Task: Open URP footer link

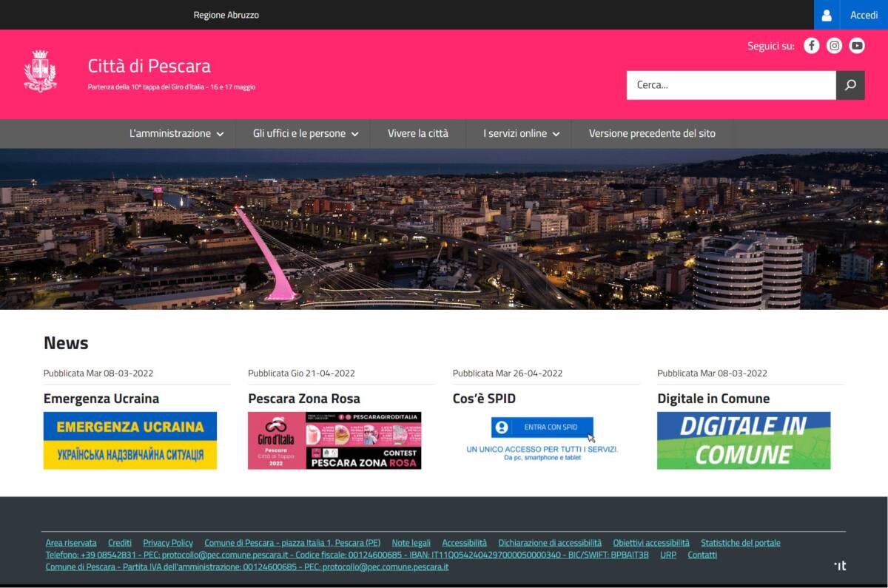Action: tap(668, 555)
